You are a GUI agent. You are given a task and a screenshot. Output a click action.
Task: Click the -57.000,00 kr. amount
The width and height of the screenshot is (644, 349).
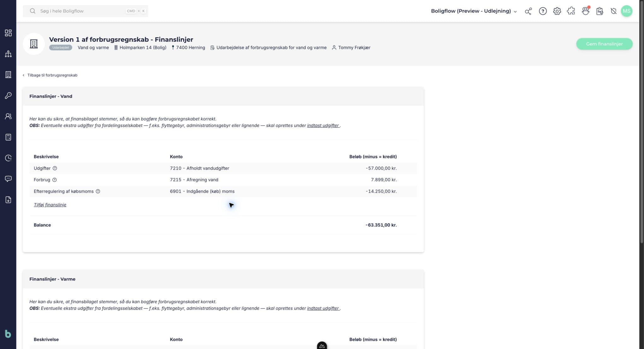pos(381,168)
